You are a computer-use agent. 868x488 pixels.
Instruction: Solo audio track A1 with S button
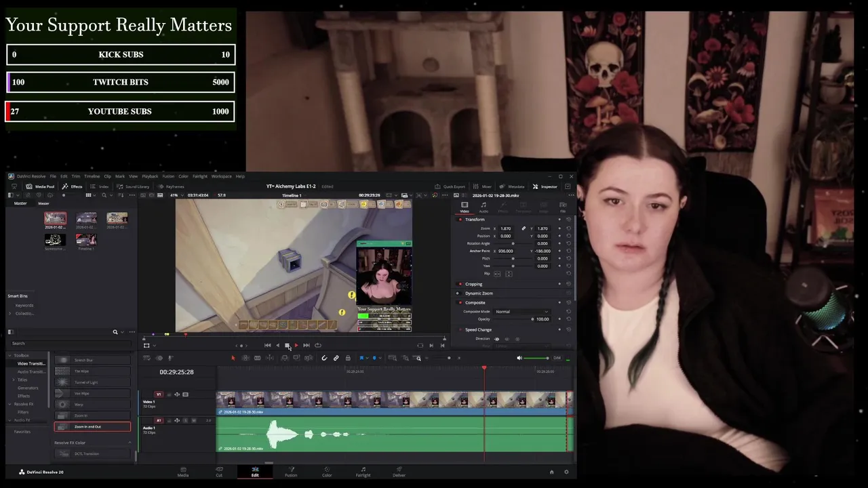[x=185, y=420]
